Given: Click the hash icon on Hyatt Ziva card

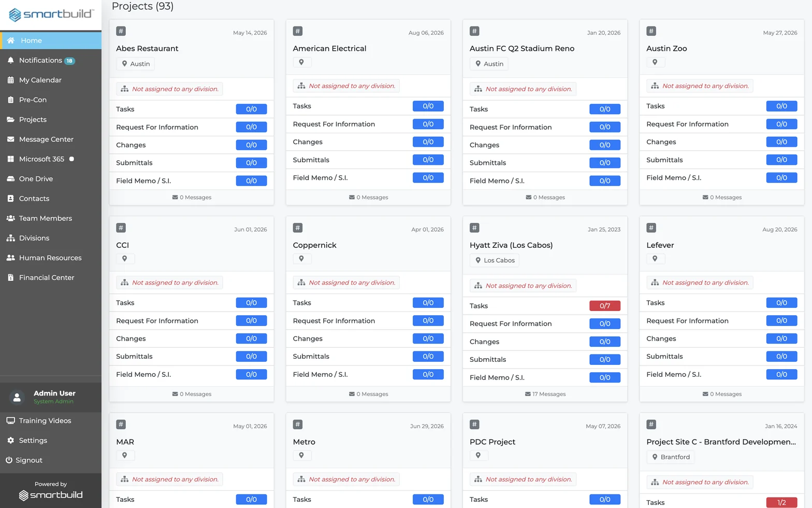Looking at the screenshot, I should coord(474,228).
